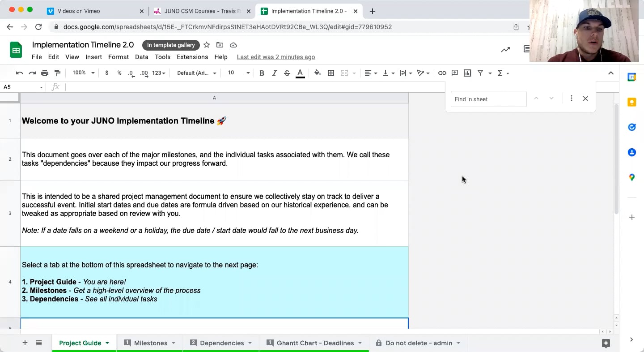Image resolution: width=644 pixels, height=352 pixels.
Task: Click 'Last edit was 2 minutes ago' link
Action: (x=276, y=57)
